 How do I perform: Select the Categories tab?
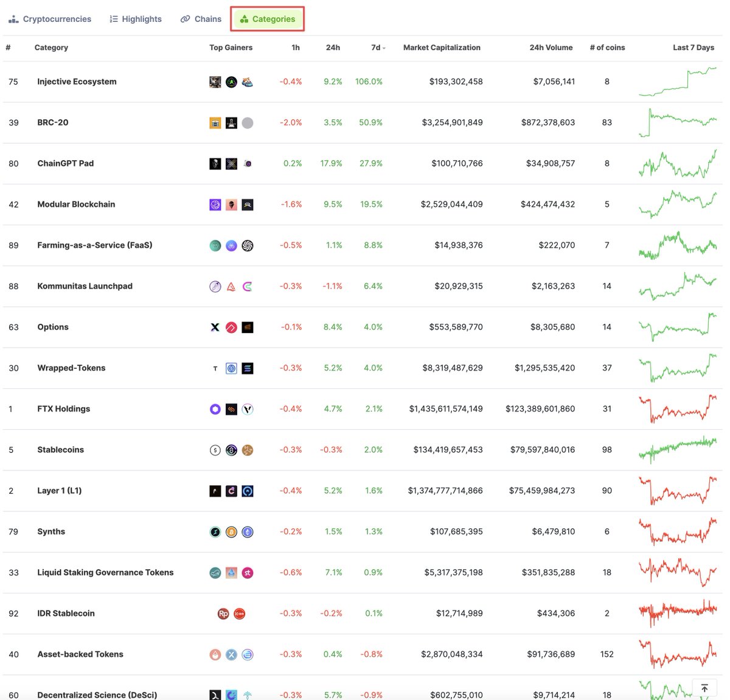(268, 19)
